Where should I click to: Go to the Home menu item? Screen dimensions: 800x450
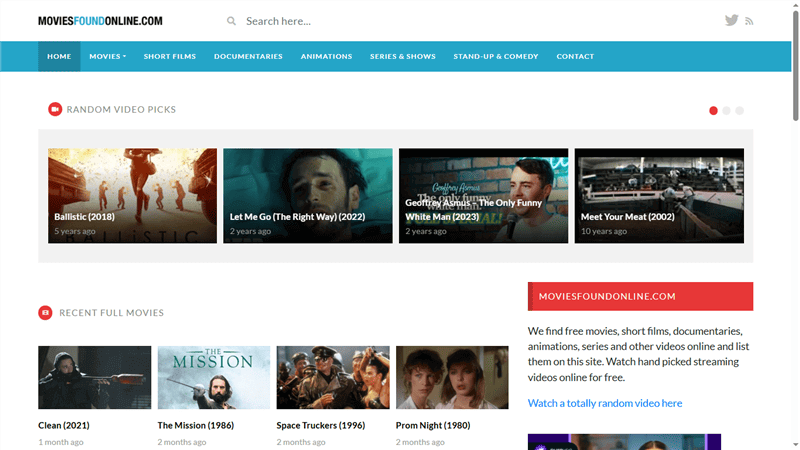pos(59,56)
